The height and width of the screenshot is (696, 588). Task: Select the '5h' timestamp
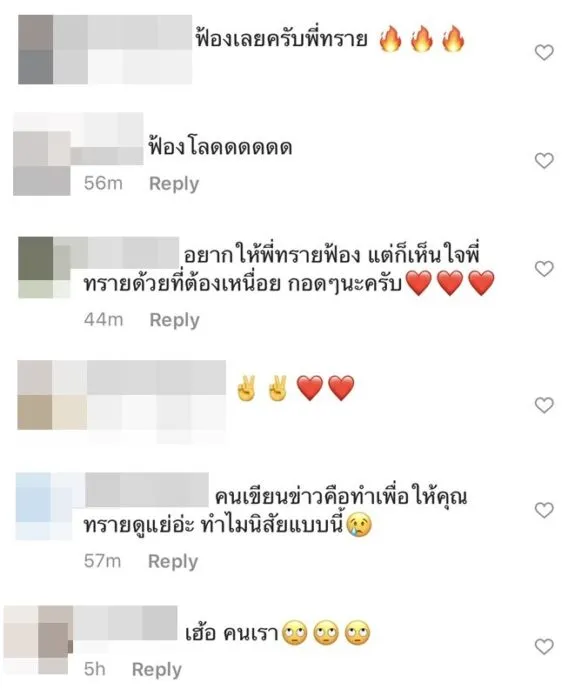tap(95, 669)
